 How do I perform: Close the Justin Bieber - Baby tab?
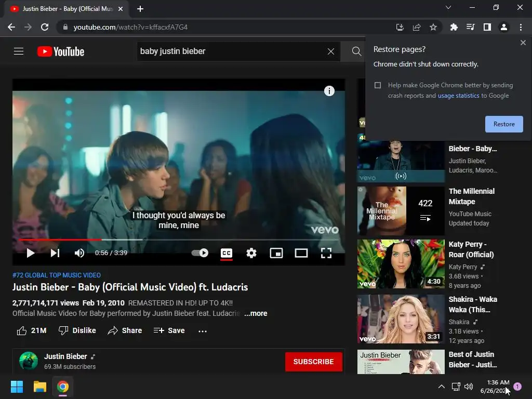pos(121,9)
